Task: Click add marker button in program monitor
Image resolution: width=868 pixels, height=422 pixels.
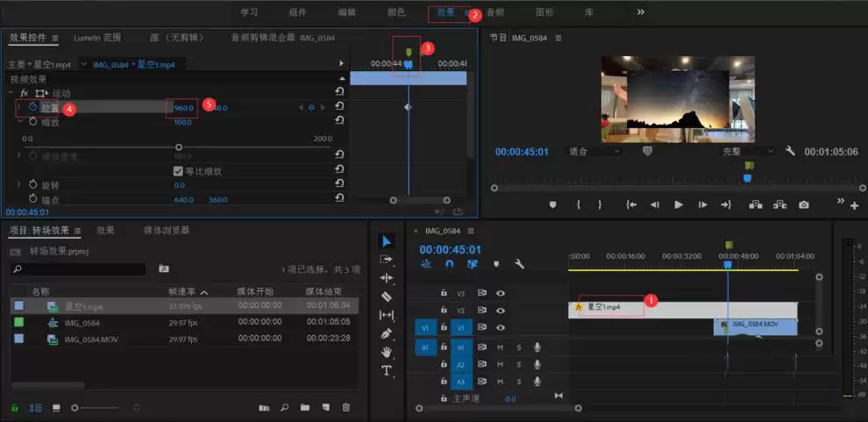Action: tap(551, 205)
